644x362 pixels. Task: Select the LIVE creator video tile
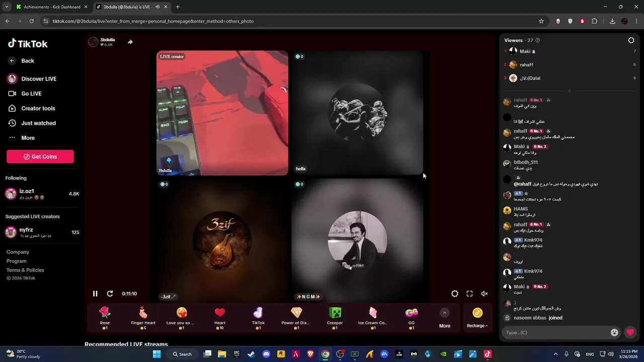pyautogui.click(x=222, y=113)
